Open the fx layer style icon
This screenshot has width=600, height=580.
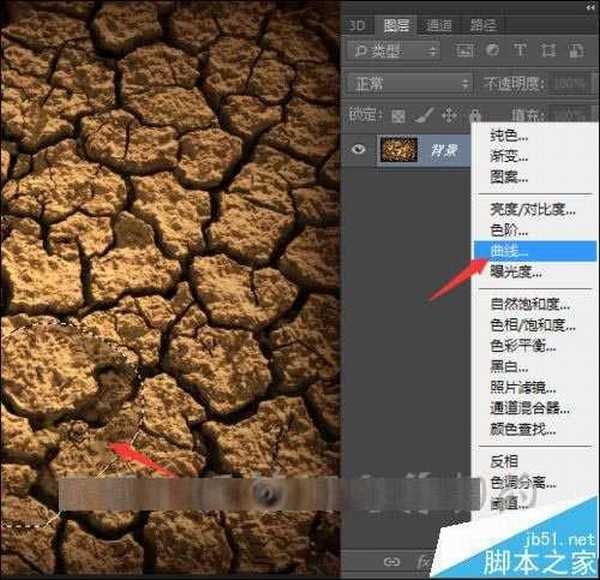(x=423, y=562)
